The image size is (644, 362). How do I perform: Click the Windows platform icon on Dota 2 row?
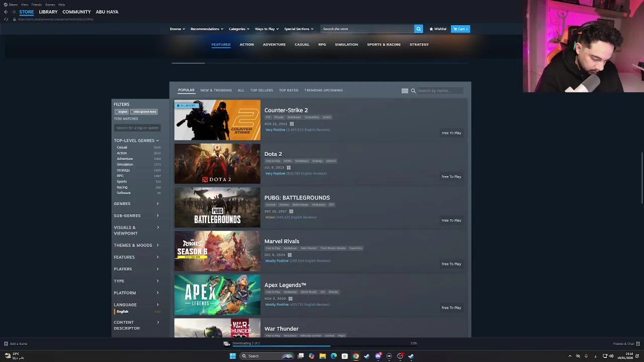point(288,167)
